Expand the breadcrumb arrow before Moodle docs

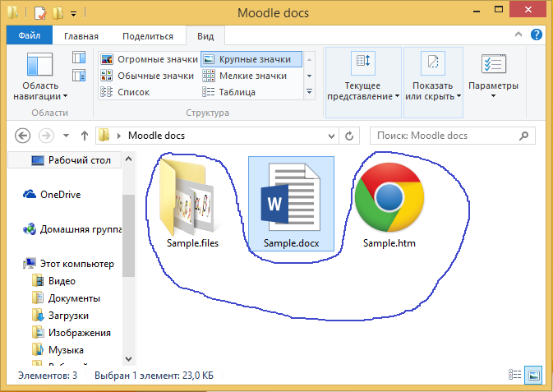119,136
